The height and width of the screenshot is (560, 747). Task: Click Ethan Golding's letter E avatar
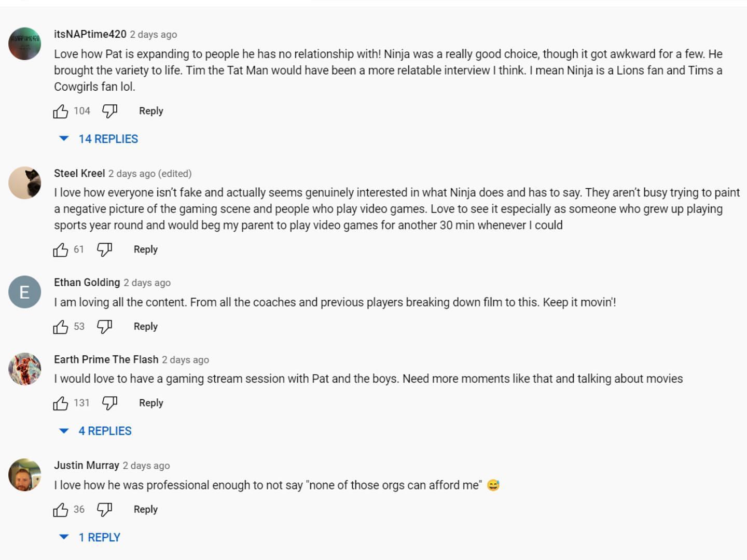tap(24, 292)
